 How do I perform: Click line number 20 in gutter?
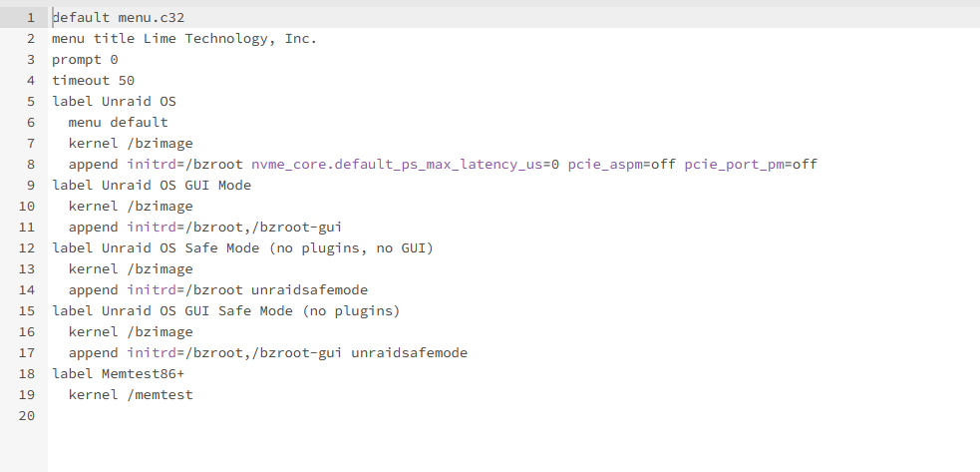[27, 416]
